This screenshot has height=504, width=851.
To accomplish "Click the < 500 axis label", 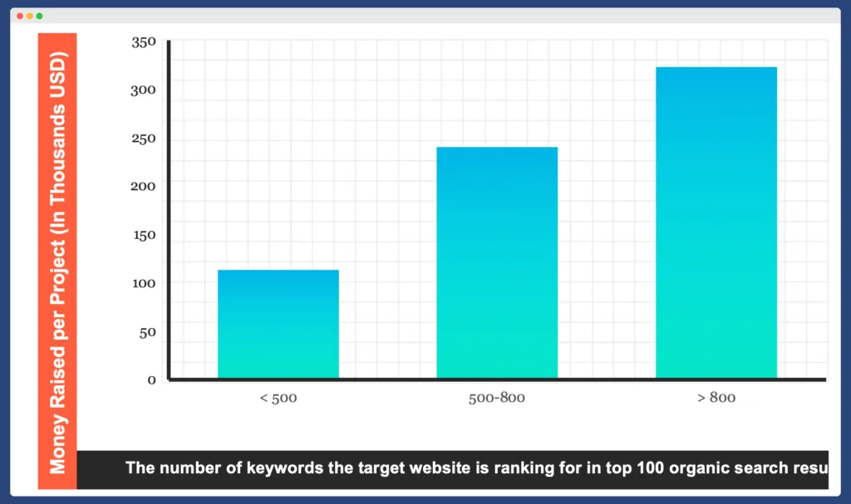I will click(x=278, y=398).
